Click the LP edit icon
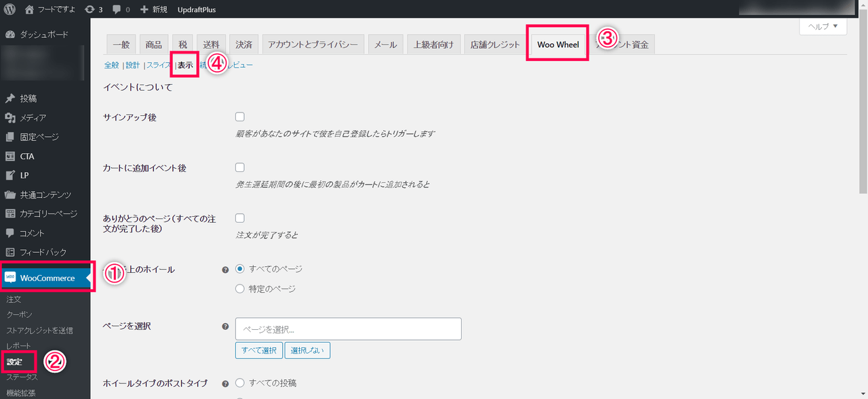The width and height of the screenshot is (868, 399). [x=10, y=175]
